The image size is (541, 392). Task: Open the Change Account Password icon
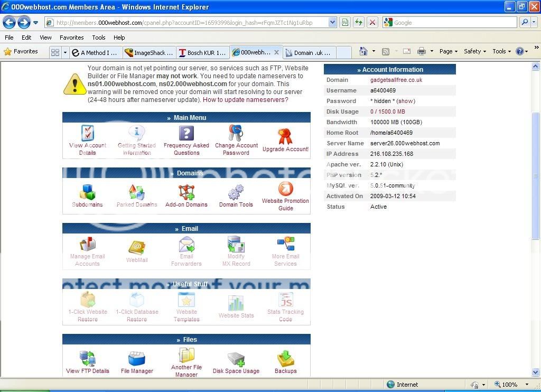point(236,133)
